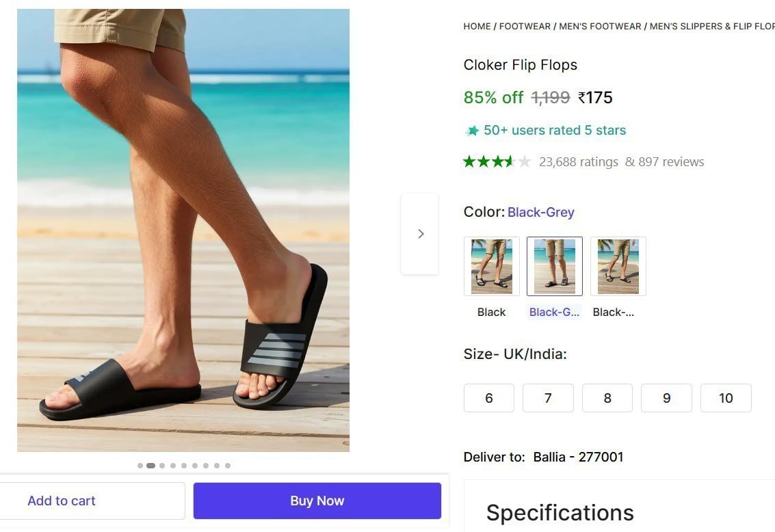
Task: Select the Black color variant
Action: point(491,266)
